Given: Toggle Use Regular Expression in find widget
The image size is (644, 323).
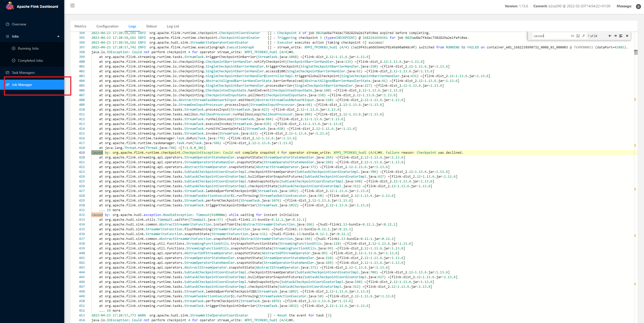Looking at the screenshot, I should tap(583, 36).
